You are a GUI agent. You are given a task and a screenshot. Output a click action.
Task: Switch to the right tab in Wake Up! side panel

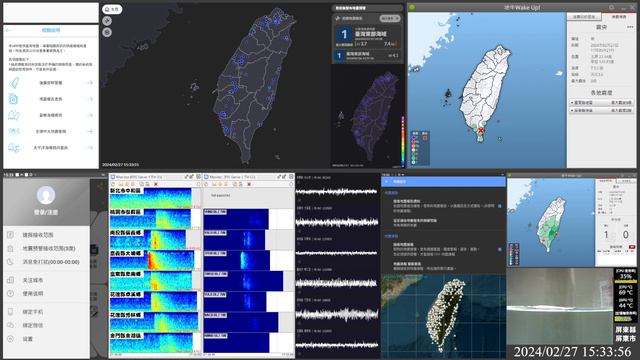coord(619,17)
